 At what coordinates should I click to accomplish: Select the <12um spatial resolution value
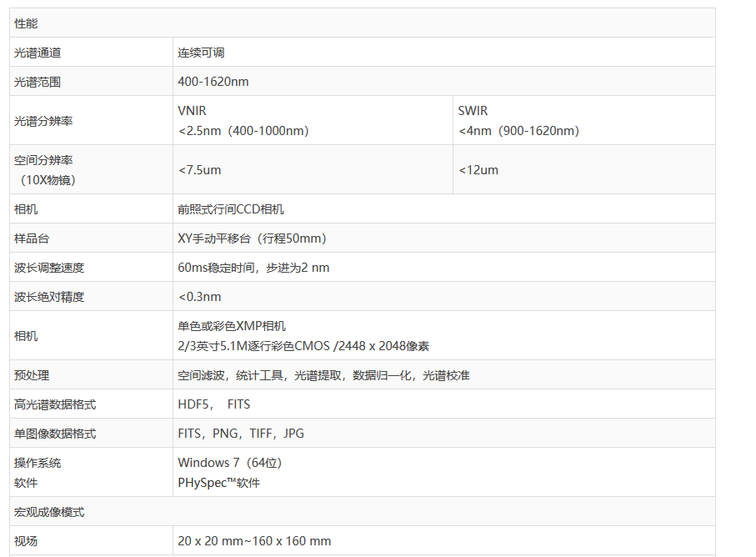(478, 170)
